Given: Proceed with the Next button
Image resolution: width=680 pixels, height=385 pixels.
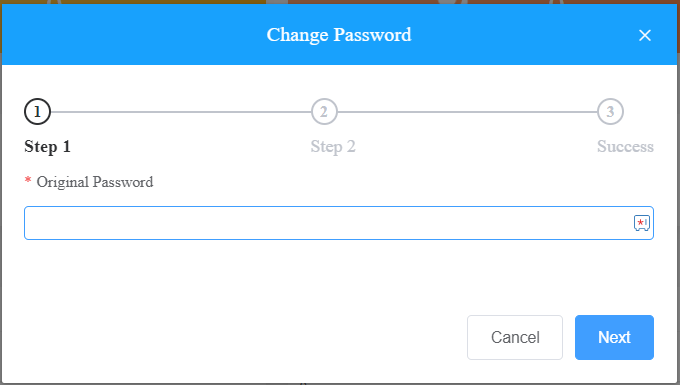Looking at the screenshot, I should pos(614,337).
